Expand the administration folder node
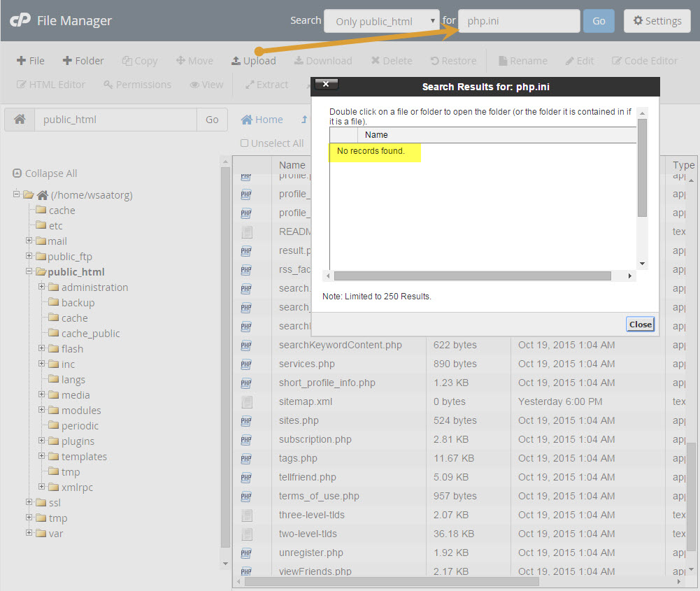 pyautogui.click(x=42, y=287)
